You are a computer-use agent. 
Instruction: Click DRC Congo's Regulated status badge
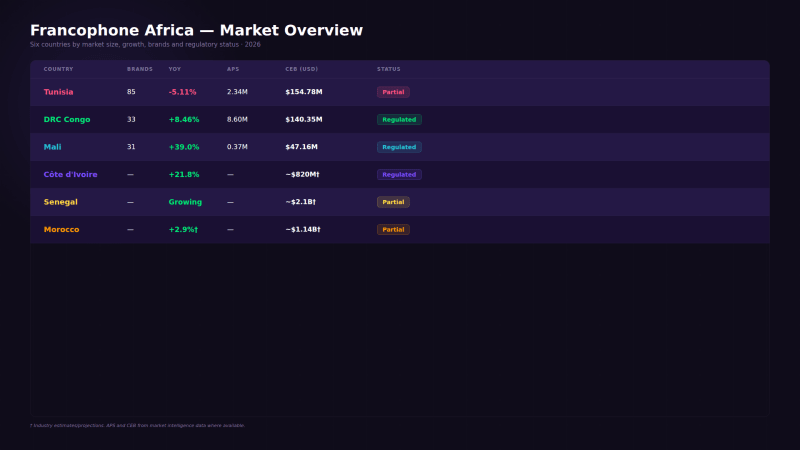[399, 119]
